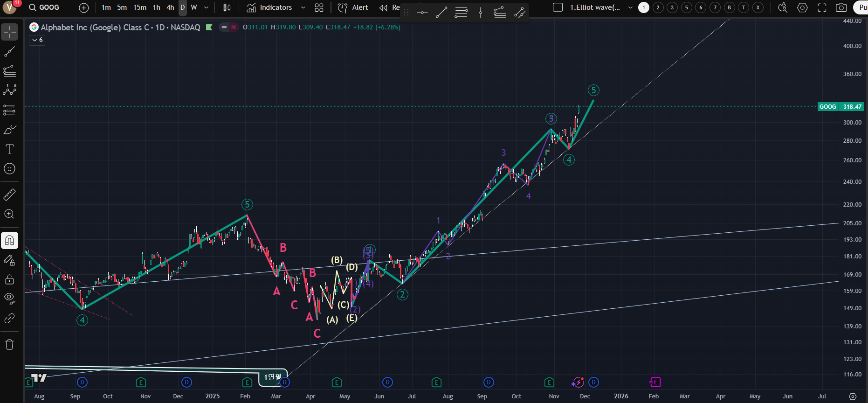Open the Fibonacci/Gann tools
The height and width of the screenshot is (403, 868).
pos(9,71)
